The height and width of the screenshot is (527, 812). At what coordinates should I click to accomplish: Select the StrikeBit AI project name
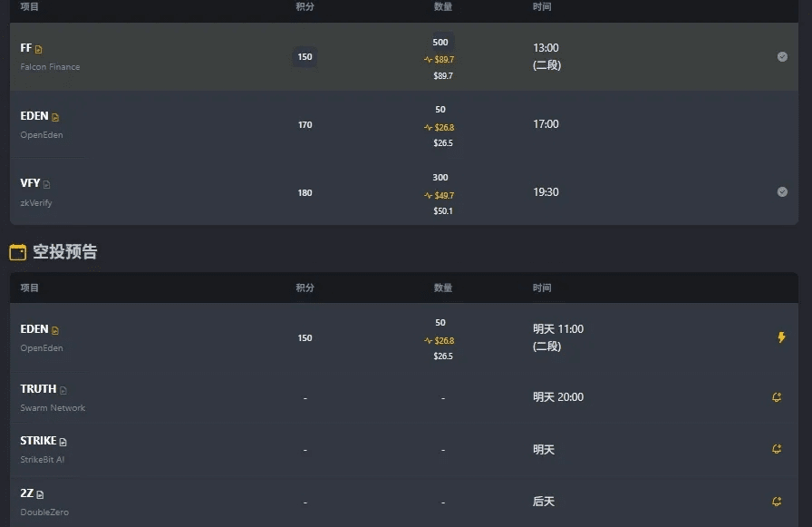tap(43, 460)
